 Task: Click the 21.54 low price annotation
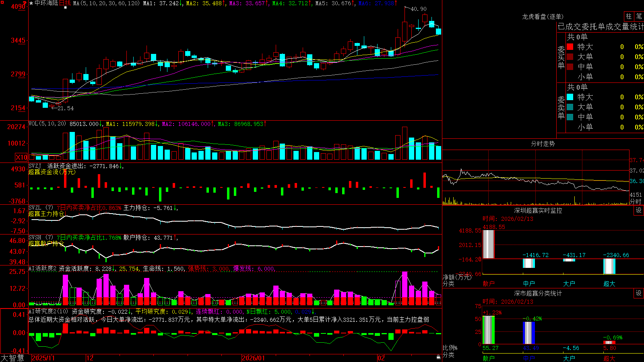click(x=66, y=108)
